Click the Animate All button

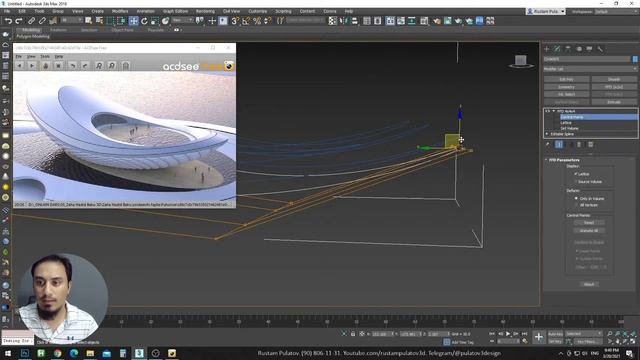point(589,231)
